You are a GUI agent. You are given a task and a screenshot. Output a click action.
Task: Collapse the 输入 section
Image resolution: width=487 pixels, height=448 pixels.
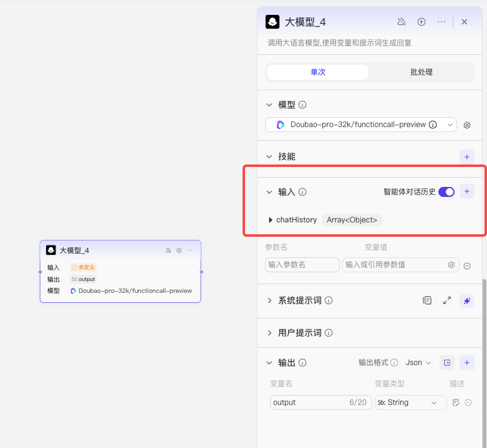point(269,192)
